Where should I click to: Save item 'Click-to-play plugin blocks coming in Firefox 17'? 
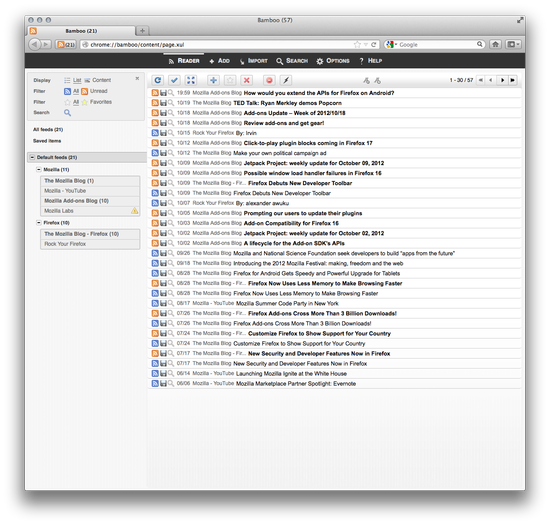pos(163,143)
